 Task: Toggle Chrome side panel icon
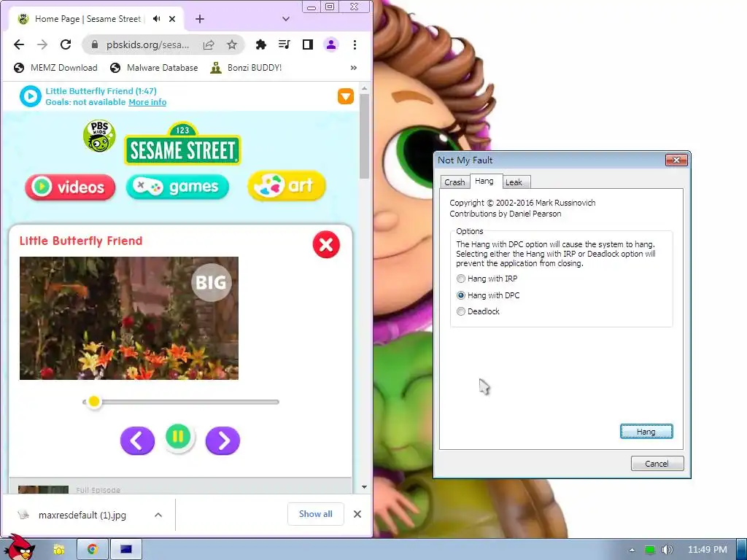308,44
